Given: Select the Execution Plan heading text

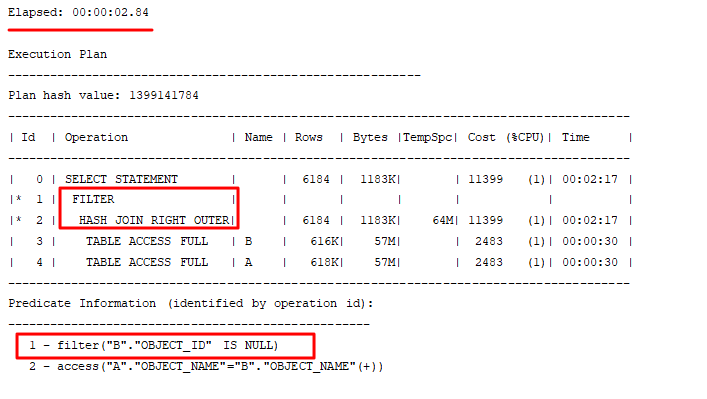Looking at the screenshot, I should [57, 54].
